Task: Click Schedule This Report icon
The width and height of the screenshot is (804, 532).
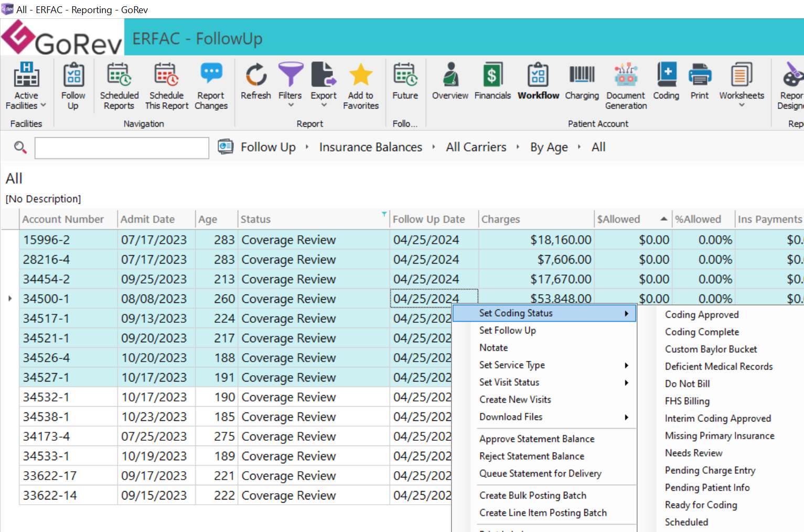Action: (166, 74)
